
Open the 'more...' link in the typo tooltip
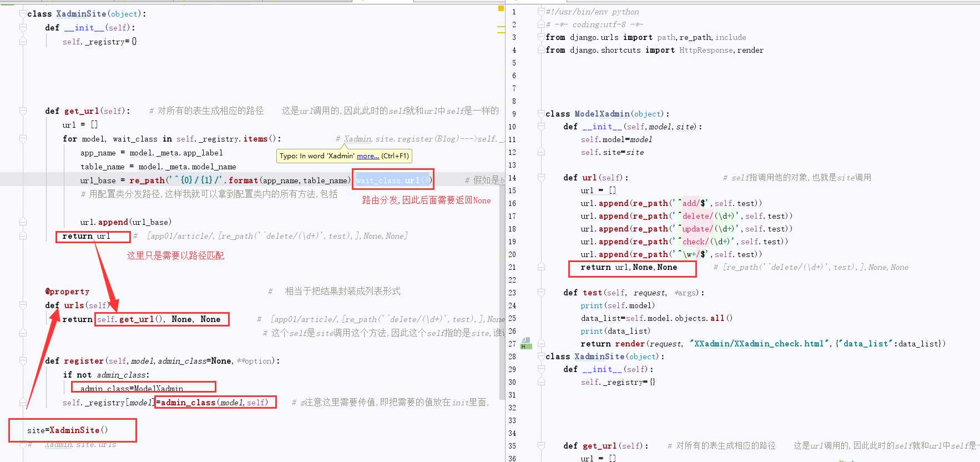pos(368,156)
